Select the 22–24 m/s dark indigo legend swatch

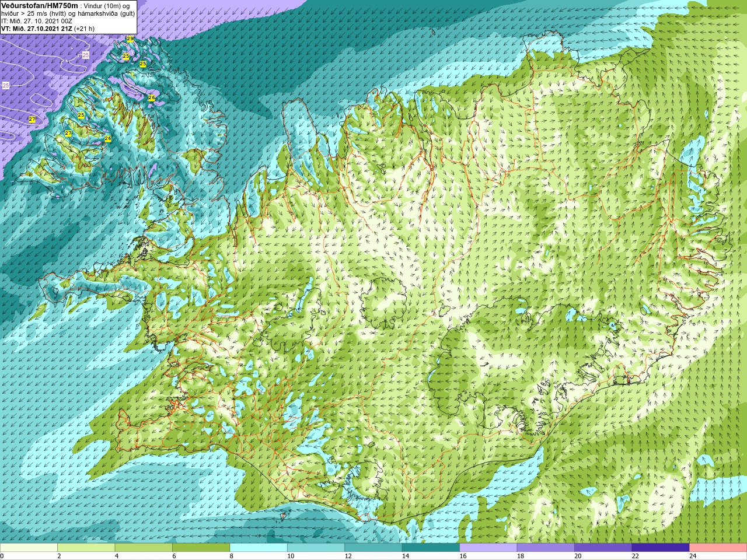coord(661,548)
